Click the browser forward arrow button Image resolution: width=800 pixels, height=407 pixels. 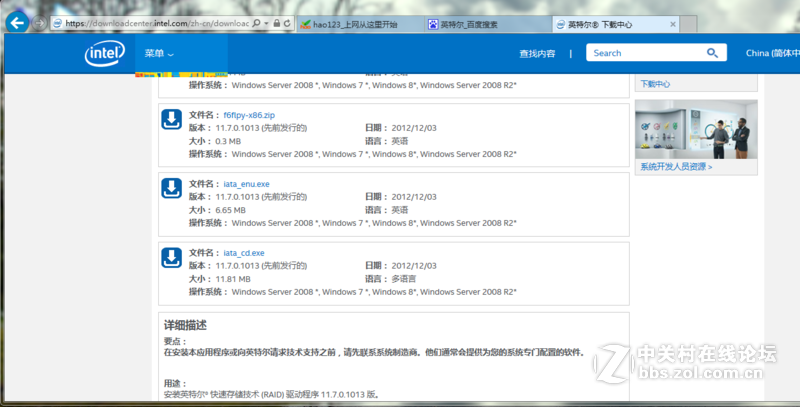click(39, 23)
